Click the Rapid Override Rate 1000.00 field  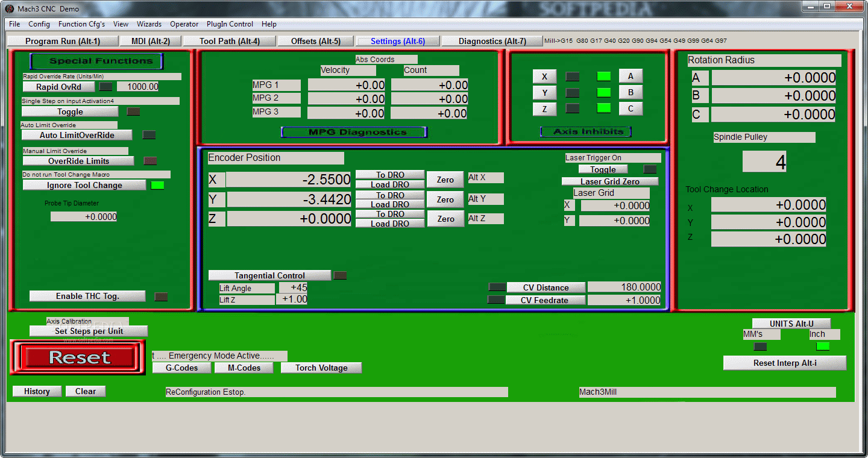(x=138, y=87)
